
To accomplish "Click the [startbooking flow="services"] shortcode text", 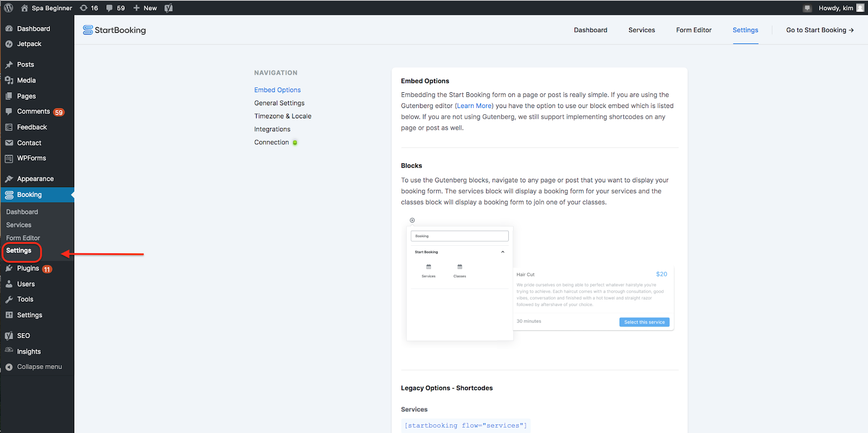I will [465, 425].
